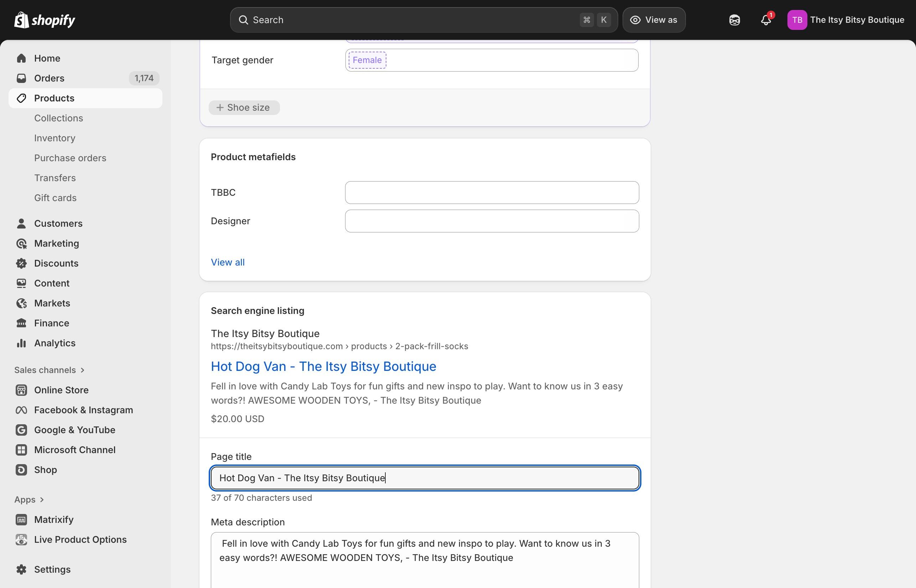
Task: Open the View as menu
Action: tap(654, 20)
